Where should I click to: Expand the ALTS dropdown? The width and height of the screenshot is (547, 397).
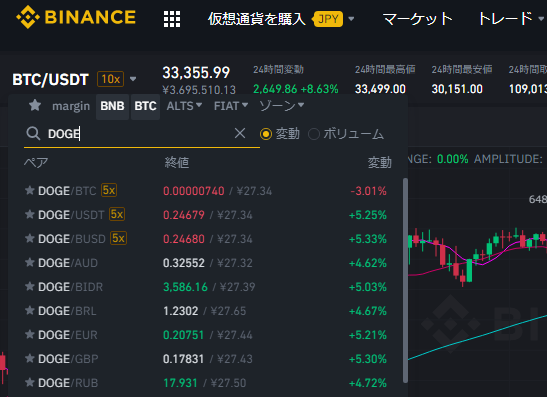pyautogui.click(x=184, y=106)
